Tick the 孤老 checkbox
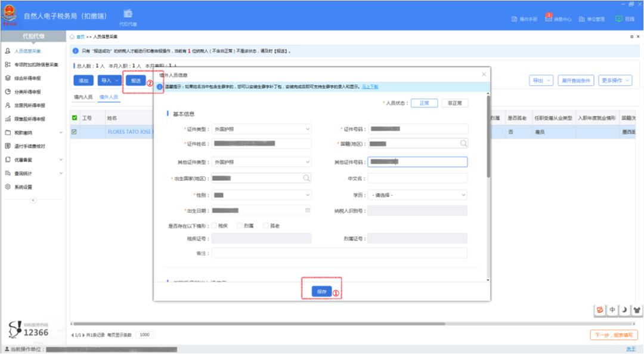644x354 pixels. [266, 226]
